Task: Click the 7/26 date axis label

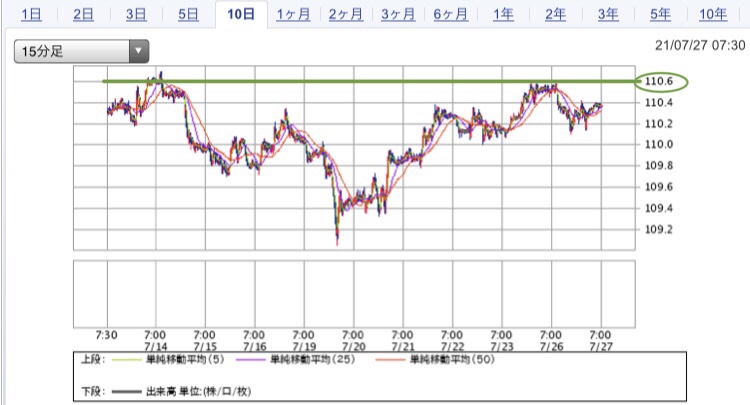Action: [551, 347]
